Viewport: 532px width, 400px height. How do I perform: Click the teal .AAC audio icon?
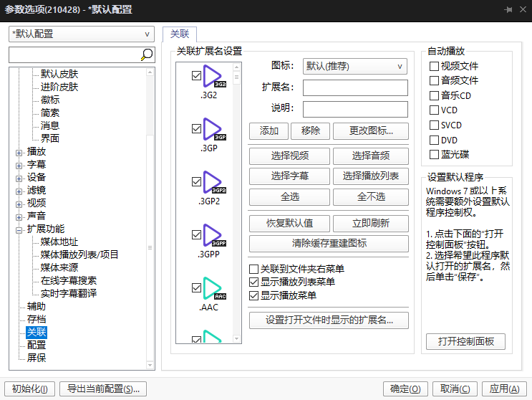click(x=213, y=288)
